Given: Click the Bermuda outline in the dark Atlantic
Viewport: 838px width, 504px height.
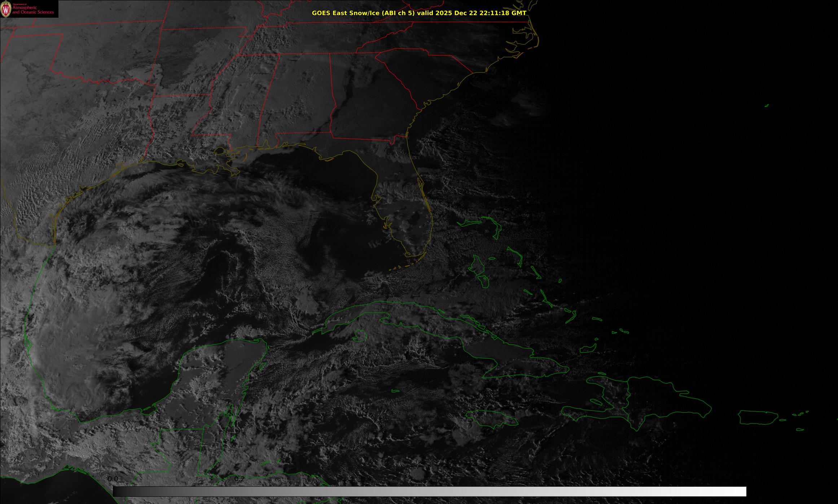Looking at the screenshot, I should [767, 106].
